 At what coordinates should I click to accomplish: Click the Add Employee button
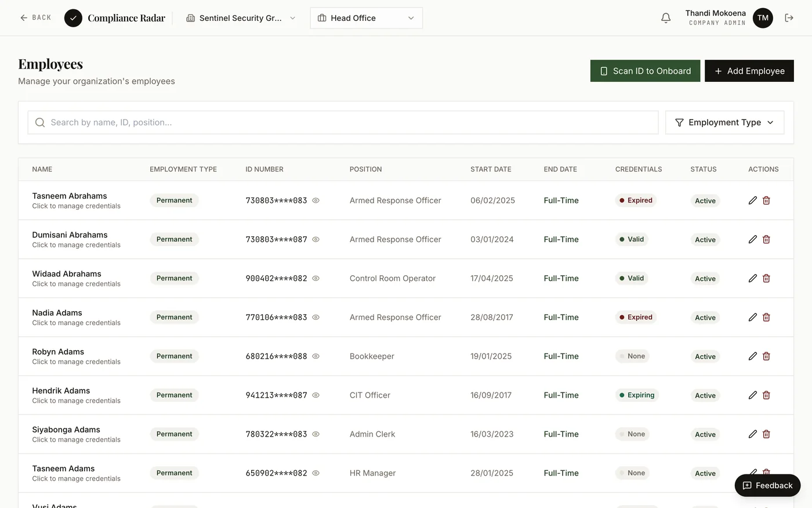point(749,71)
